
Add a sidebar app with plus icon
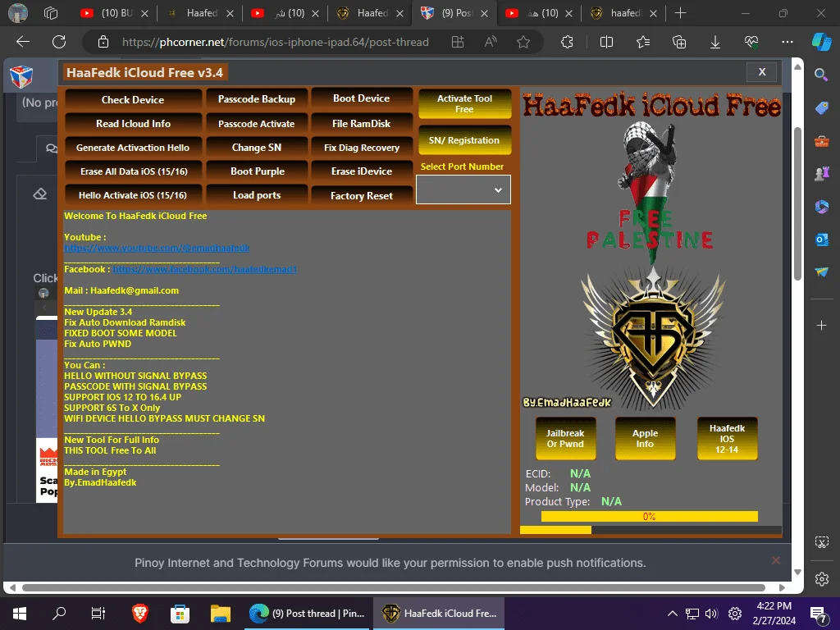point(821,325)
